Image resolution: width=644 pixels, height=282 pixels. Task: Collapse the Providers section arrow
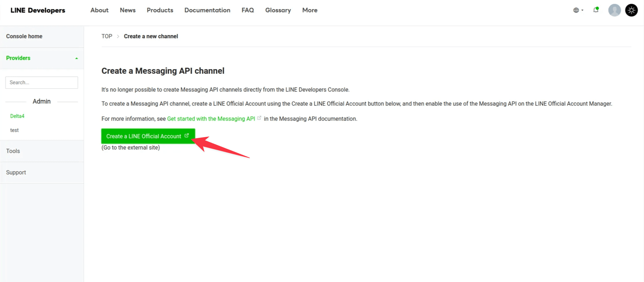coord(76,58)
